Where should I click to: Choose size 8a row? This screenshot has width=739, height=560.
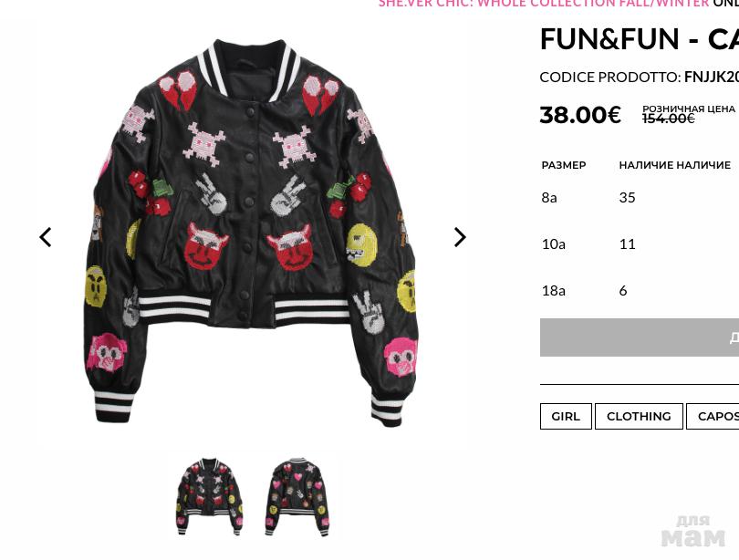pyautogui.click(x=640, y=197)
